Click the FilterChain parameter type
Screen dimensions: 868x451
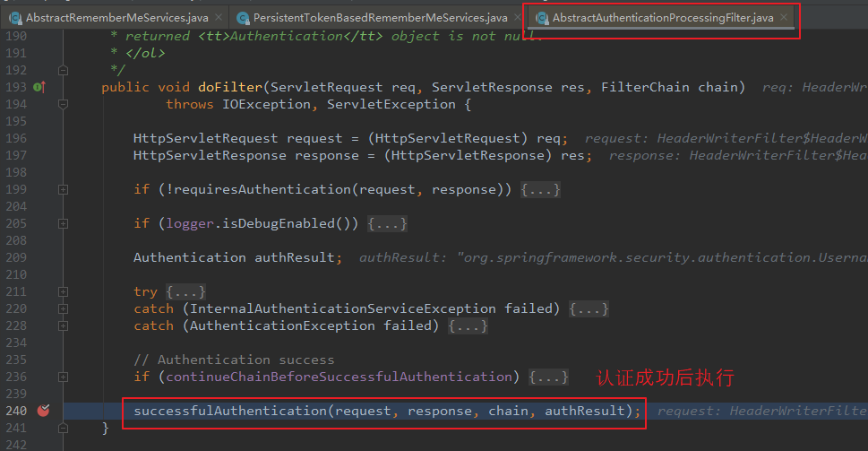(x=646, y=87)
